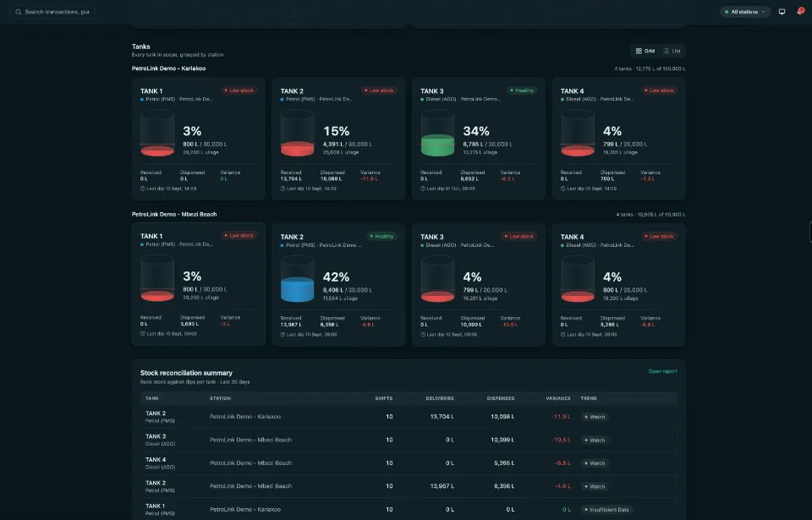This screenshot has height=520, width=812.
Task: Click the 10,099 L dispensed table cell
Action: [x=502, y=440]
